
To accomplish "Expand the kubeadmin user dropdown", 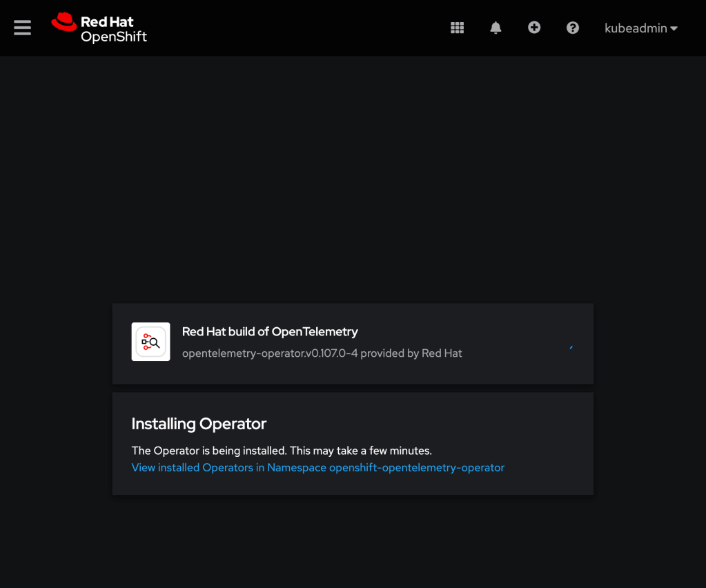I will click(640, 28).
